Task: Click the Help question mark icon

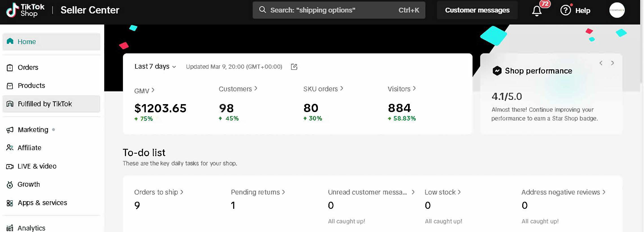Action: (565, 10)
